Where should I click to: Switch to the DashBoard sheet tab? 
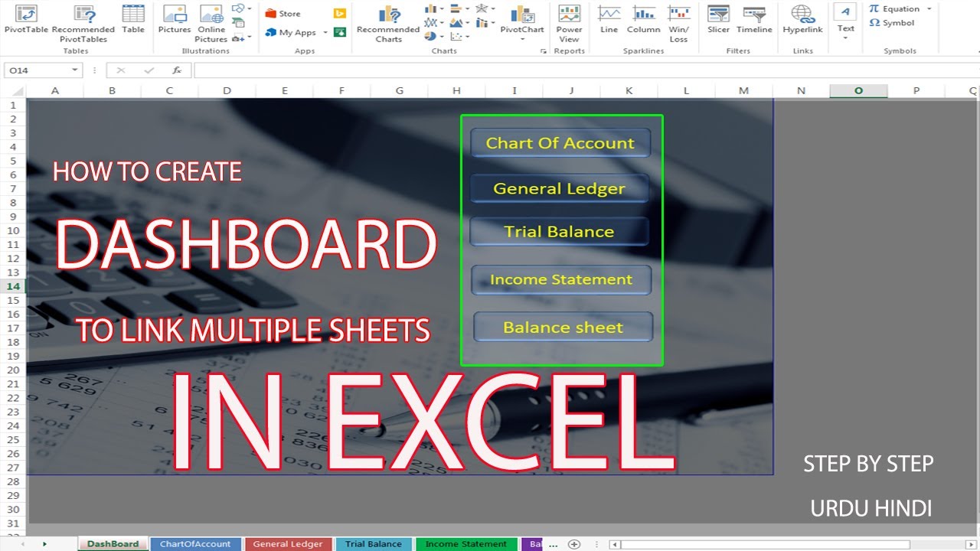click(x=113, y=544)
